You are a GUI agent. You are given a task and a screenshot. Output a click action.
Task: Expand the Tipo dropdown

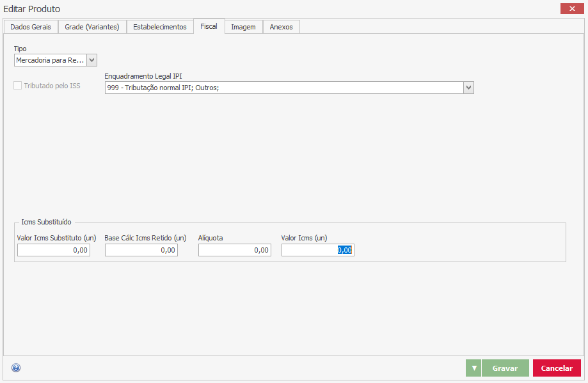[x=91, y=60]
